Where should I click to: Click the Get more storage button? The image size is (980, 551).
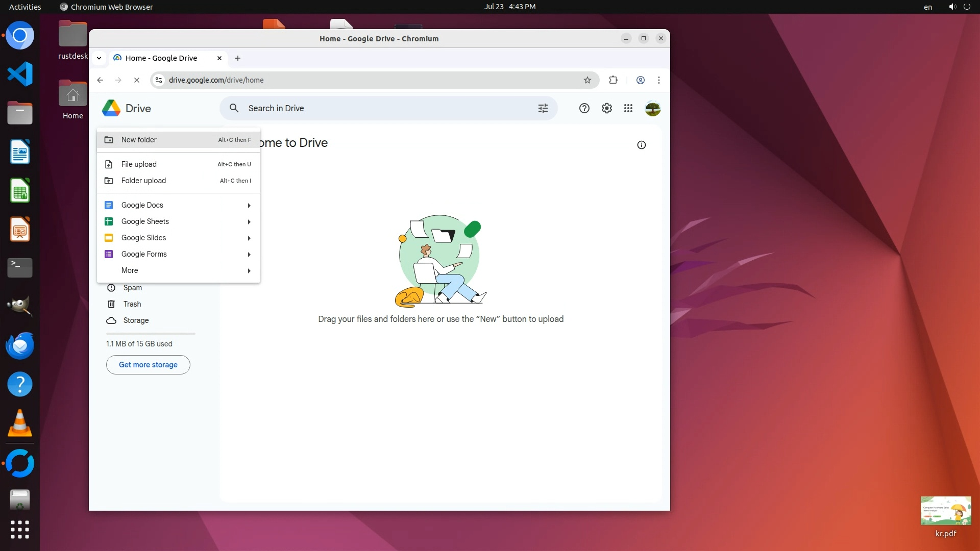tap(148, 365)
